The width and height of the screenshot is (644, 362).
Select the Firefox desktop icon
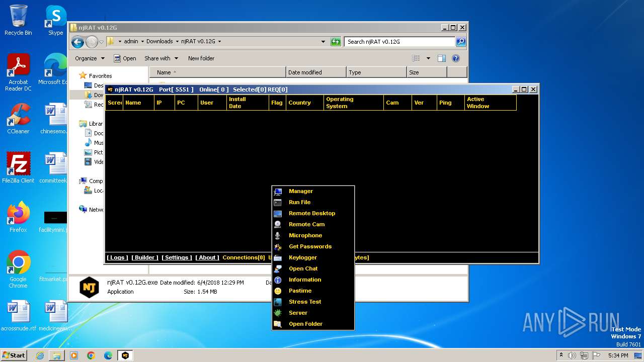(18, 217)
